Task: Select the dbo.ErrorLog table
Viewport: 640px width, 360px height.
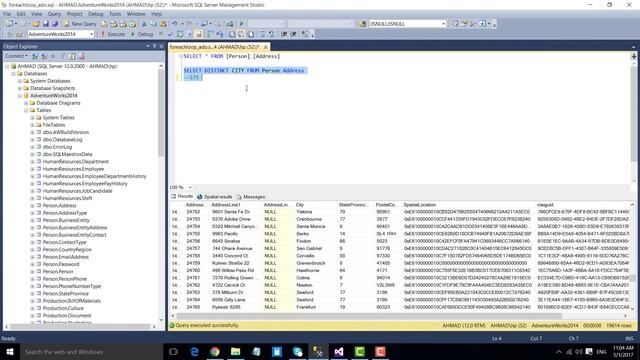Action: tap(57, 147)
